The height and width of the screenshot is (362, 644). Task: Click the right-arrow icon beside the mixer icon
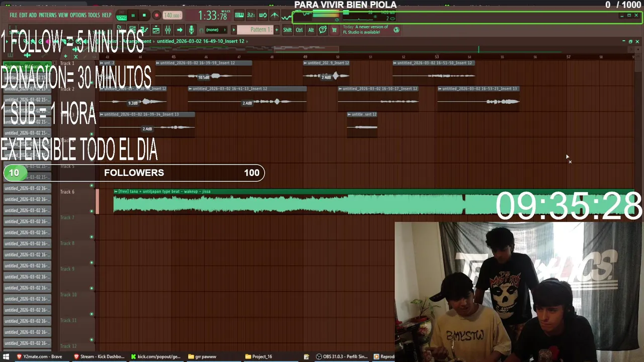coord(180,30)
